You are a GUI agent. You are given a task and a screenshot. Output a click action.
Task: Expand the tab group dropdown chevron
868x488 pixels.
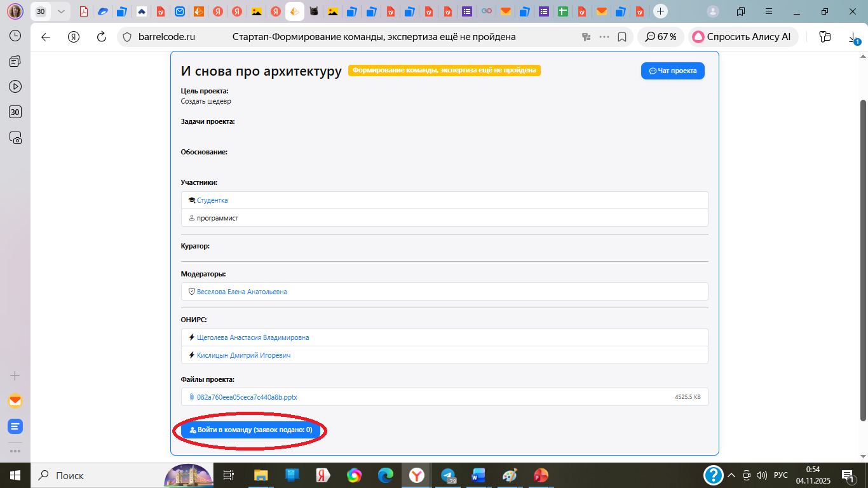pos(61,11)
